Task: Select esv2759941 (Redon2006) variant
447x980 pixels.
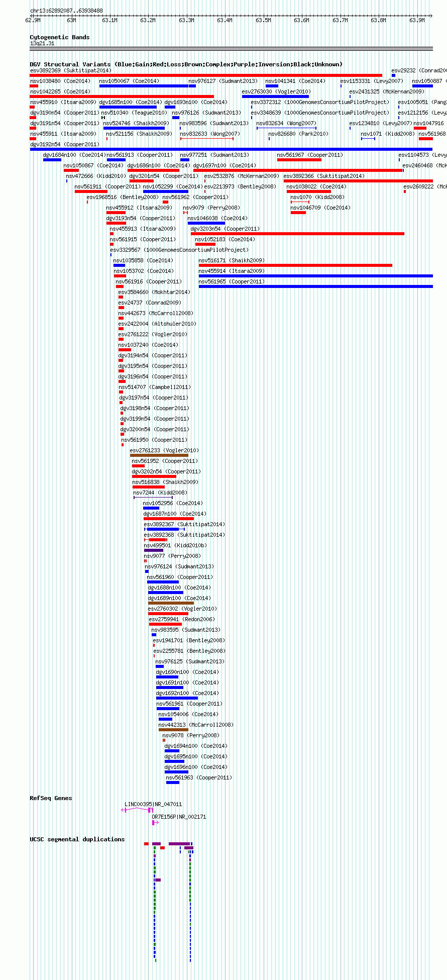Action: pyautogui.click(x=165, y=624)
